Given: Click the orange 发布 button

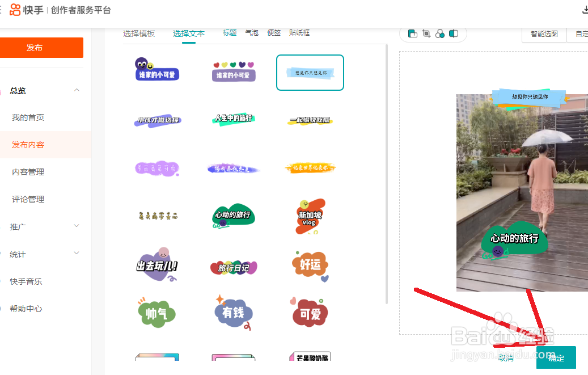Looking at the screenshot, I should pyautogui.click(x=42, y=48).
